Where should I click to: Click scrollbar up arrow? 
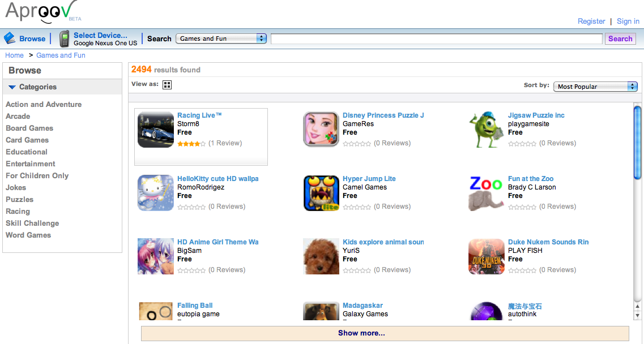point(637,306)
